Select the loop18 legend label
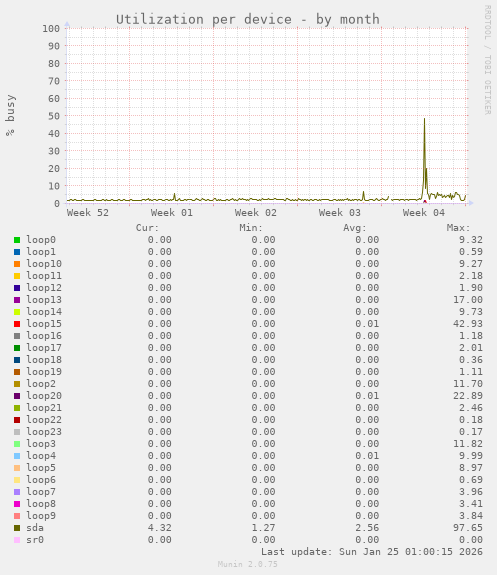Viewport: 497px width, 575px height. tap(44, 360)
